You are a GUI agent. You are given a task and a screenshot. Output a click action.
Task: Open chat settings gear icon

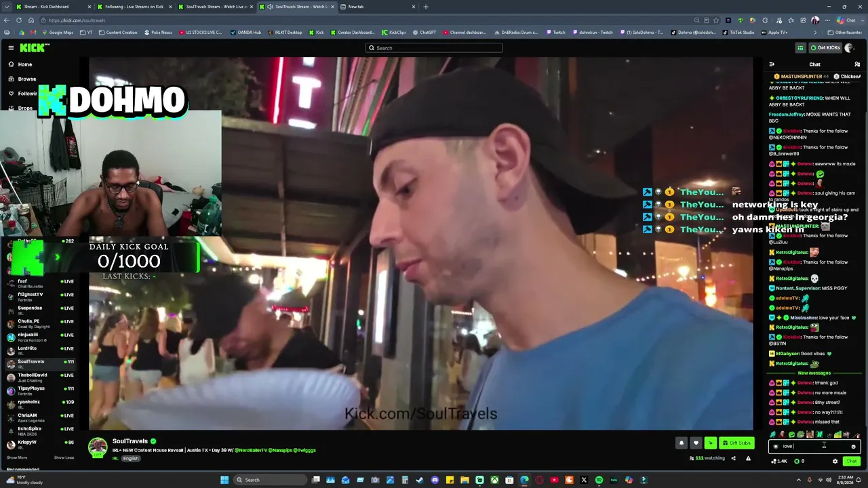[x=835, y=461]
